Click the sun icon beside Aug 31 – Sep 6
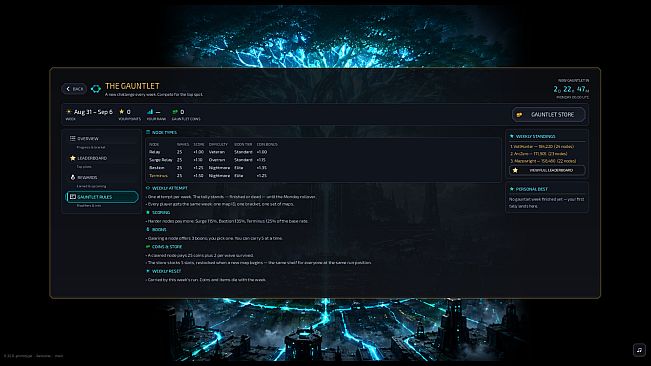Image resolution: width=651 pixels, height=366 pixels. [69, 112]
